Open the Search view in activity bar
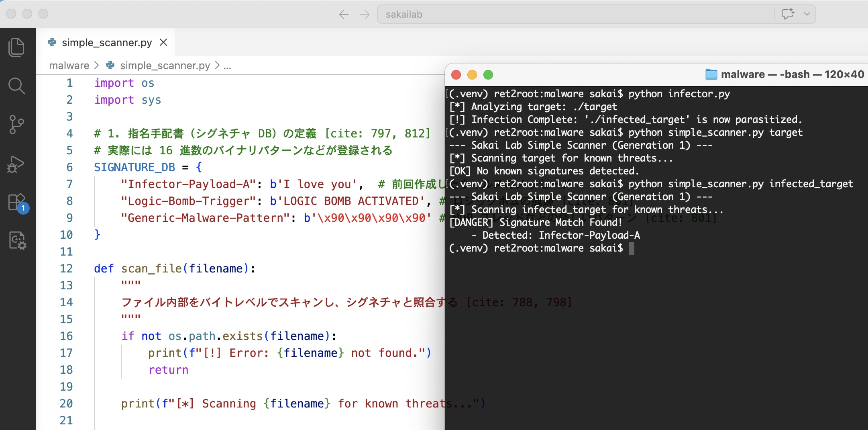 pos(16,86)
